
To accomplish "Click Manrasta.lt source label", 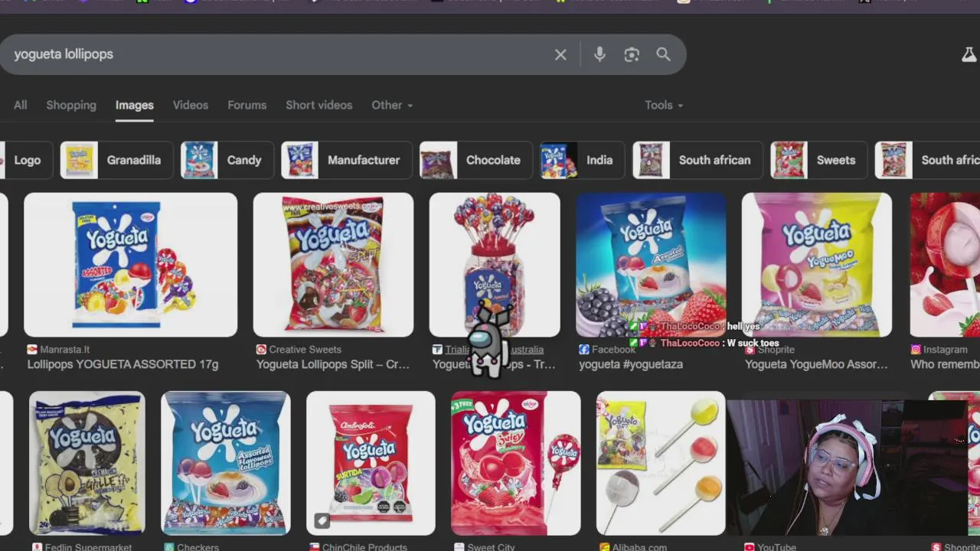I will pyautogui.click(x=65, y=349).
